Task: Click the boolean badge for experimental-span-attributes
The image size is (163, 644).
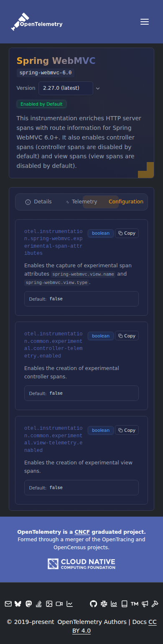Action: tap(101, 233)
